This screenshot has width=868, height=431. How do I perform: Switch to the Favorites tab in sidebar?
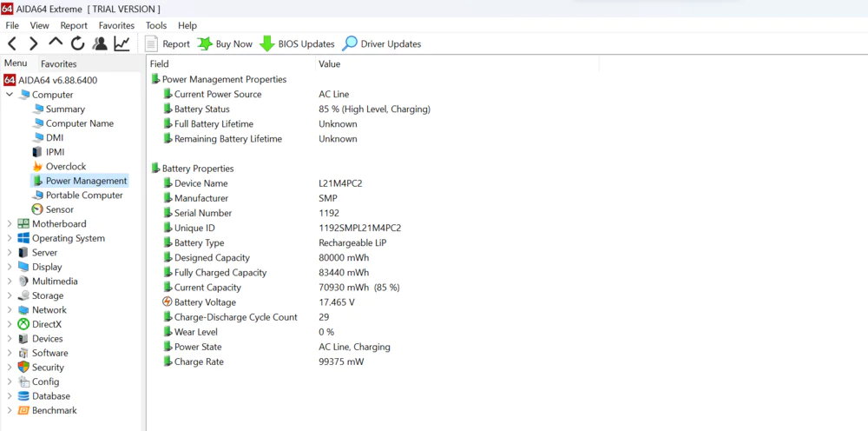pyautogui.click(x=59, y=63)
